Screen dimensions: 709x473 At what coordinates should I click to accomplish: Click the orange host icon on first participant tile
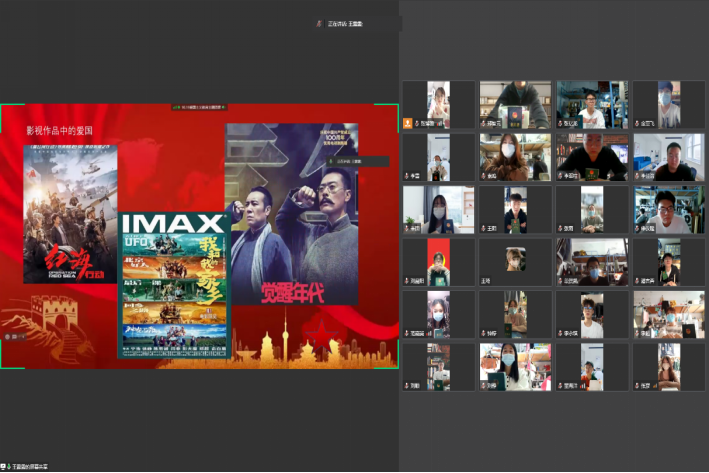407,123
